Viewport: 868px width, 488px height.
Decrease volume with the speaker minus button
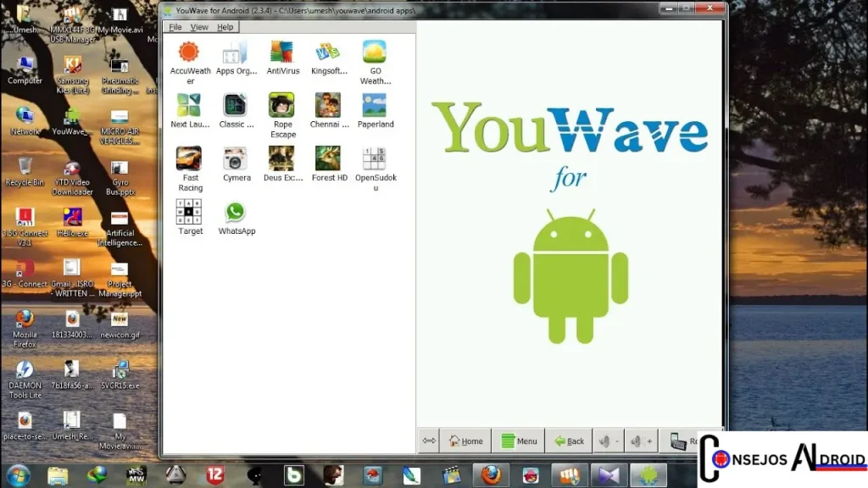607,441
